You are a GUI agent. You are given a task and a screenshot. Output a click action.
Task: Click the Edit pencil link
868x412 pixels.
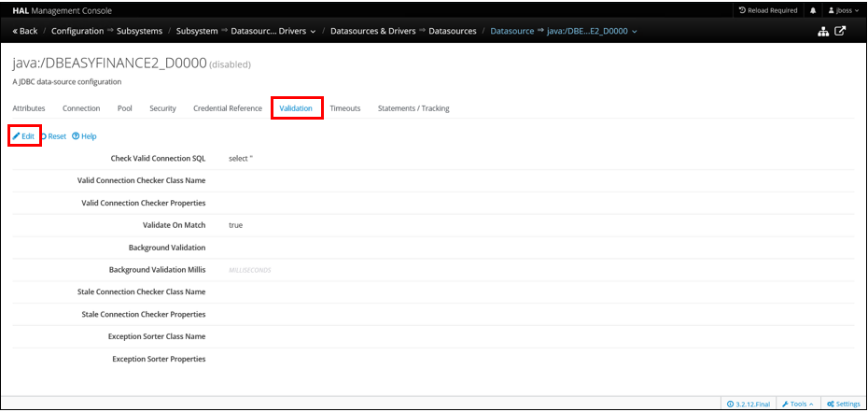tap(24, 136)
